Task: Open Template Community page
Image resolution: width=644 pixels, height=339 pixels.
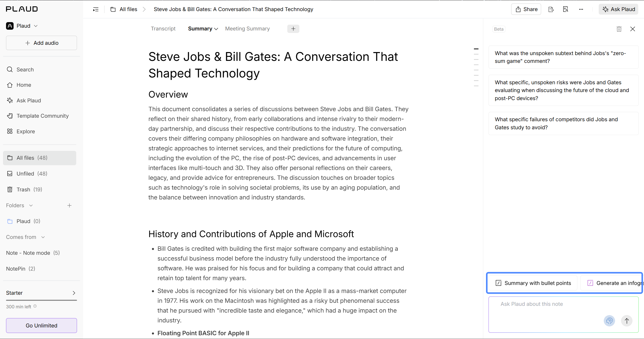Action: coord(40,116)
